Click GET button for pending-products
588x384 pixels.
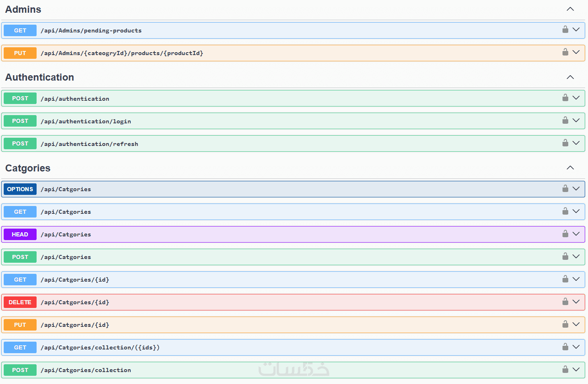[x=20, y=30]
